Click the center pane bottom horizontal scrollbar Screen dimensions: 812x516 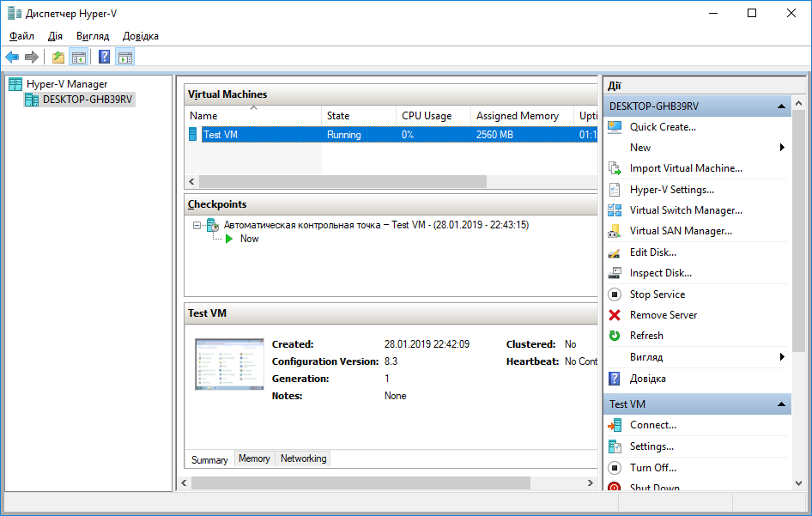pos(361,483)
